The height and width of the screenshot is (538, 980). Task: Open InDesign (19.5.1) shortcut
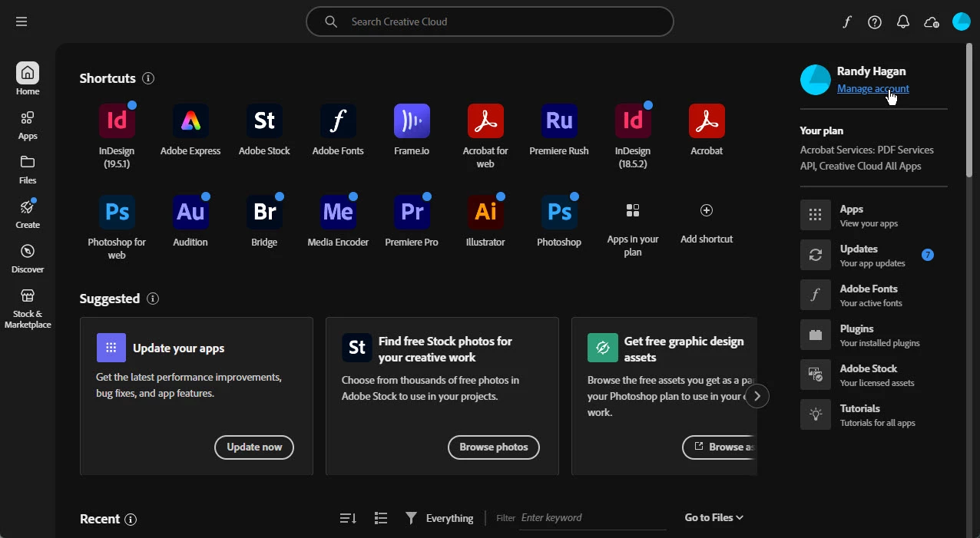pyautogui.click(x=117, y=120)
